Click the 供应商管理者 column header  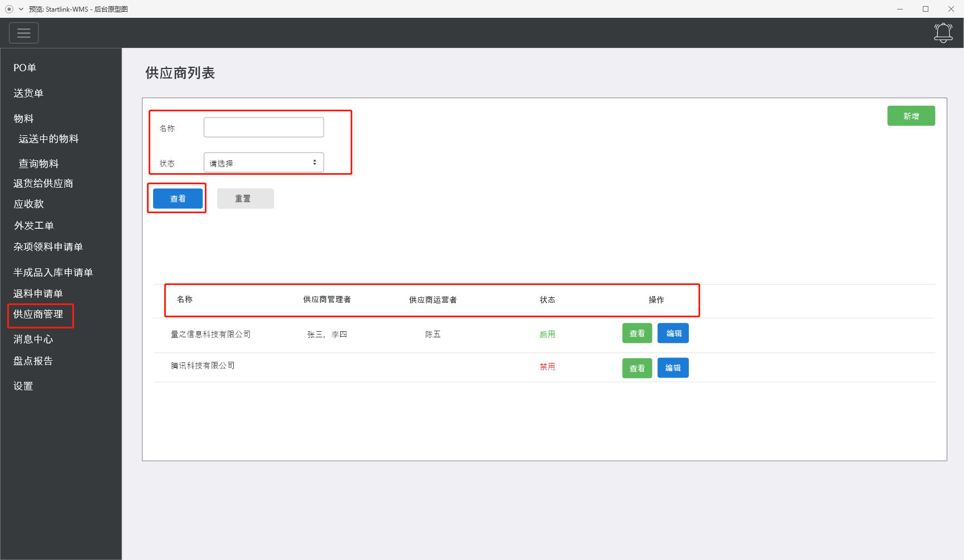(x=327, y=299)
